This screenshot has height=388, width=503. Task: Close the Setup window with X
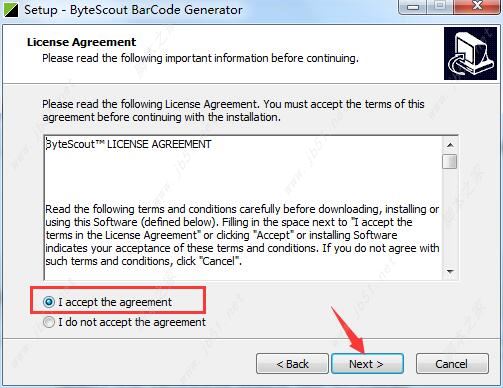coord(477,6)
